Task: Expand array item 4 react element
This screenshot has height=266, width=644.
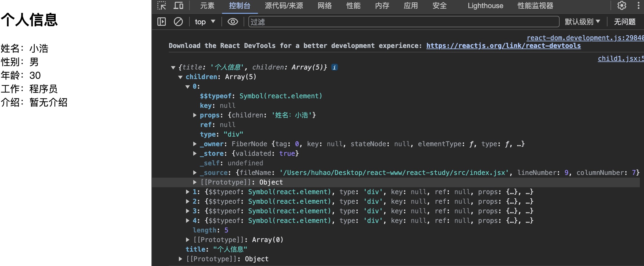Action: pos(188,220)
